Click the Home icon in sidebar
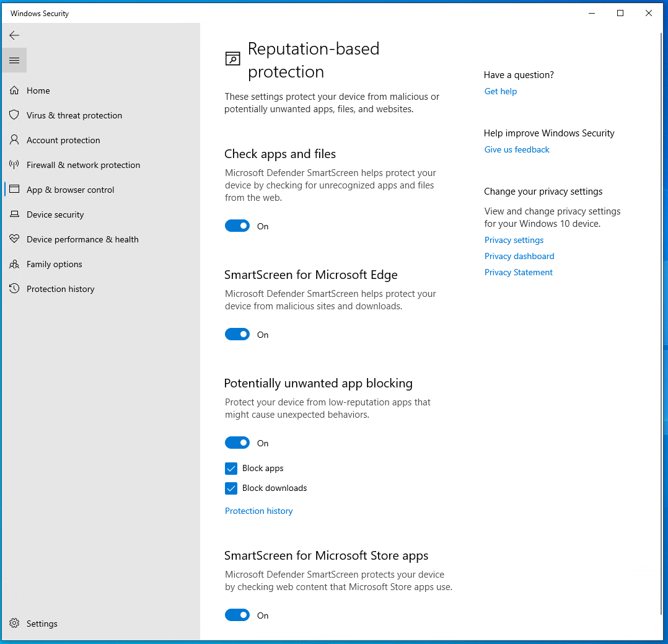The width and height of the screenshot is (668, 644). [14, 90]
